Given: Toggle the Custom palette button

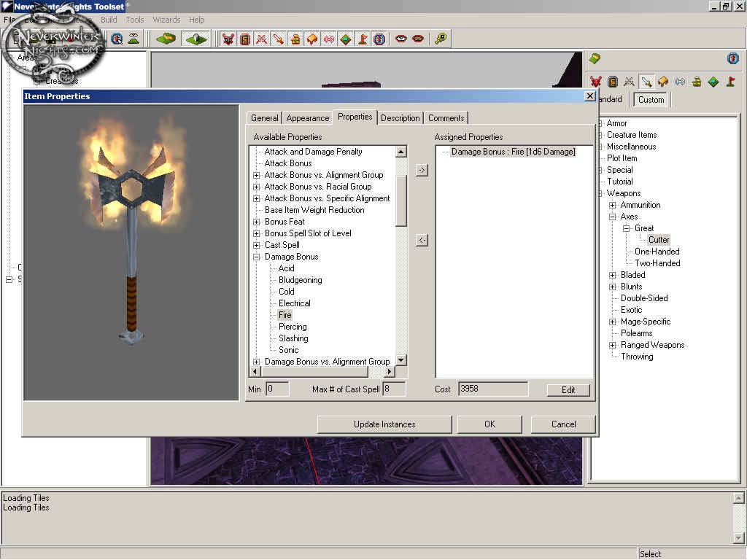Looking at the screenshot, I should (651, 100).
